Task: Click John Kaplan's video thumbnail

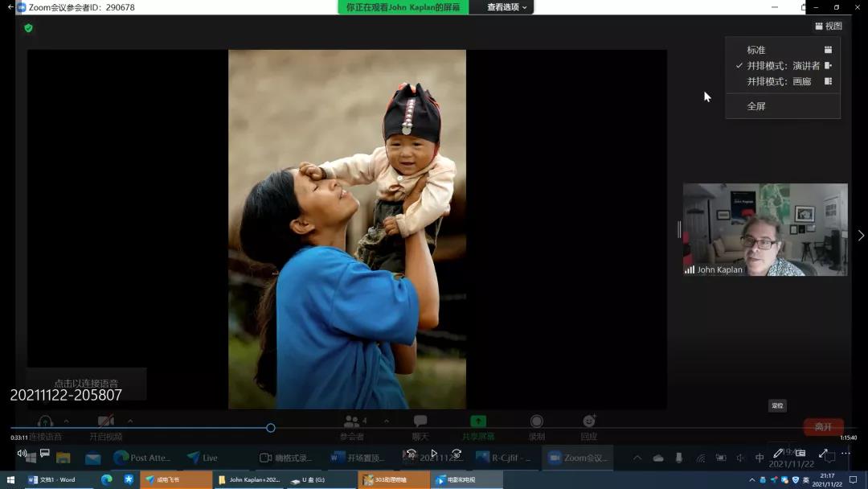Action: (765, 229)
